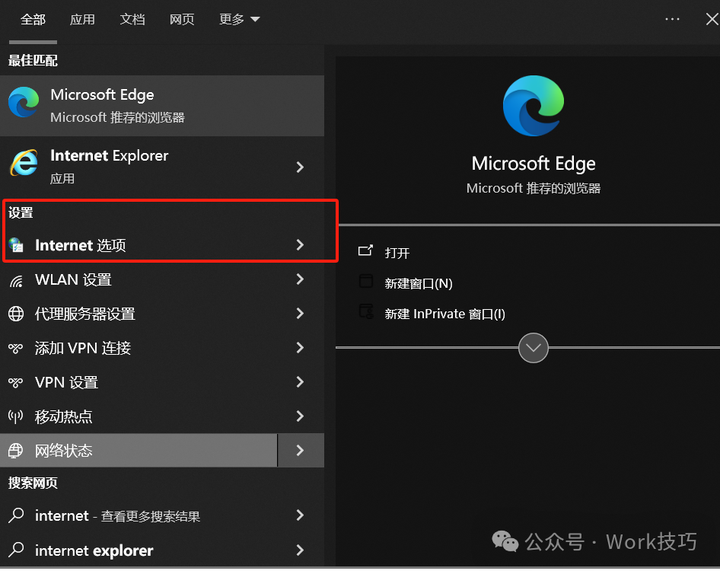Viewport: 720px width, 571px height.
Task: Click Microsoft Edge title in preview pane
Action: (533, 164)
